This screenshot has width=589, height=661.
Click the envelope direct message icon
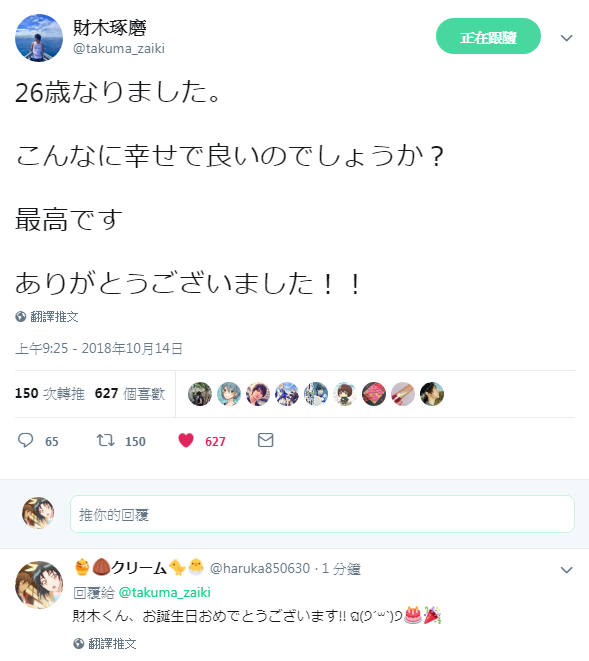click(266, 440)
